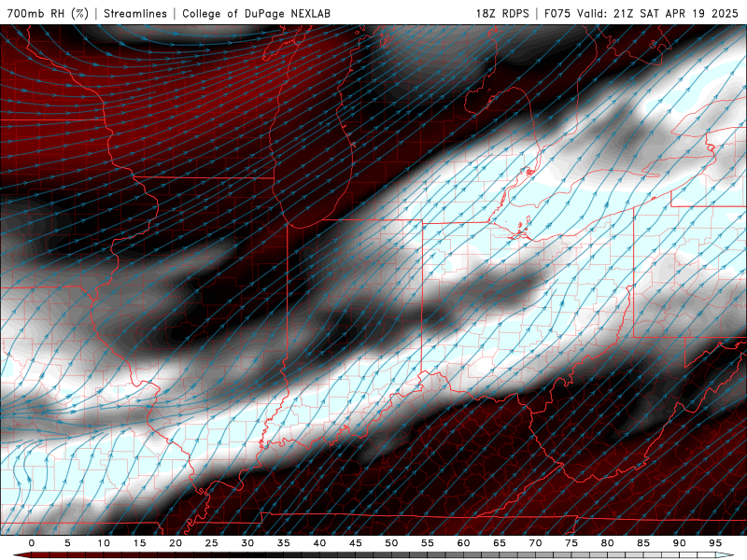Click the colorbar label '5'
Viewport: 747px width, 560px height.
67,543
